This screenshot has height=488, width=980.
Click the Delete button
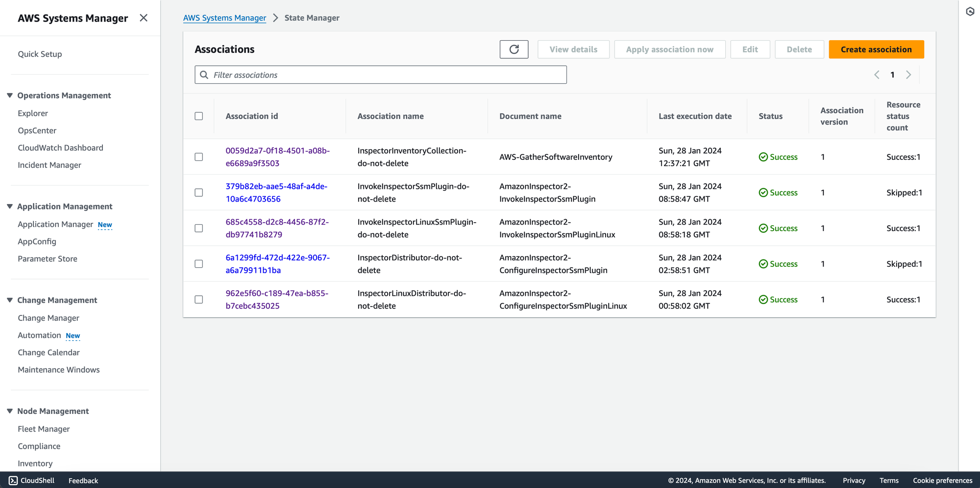point(799,50)
